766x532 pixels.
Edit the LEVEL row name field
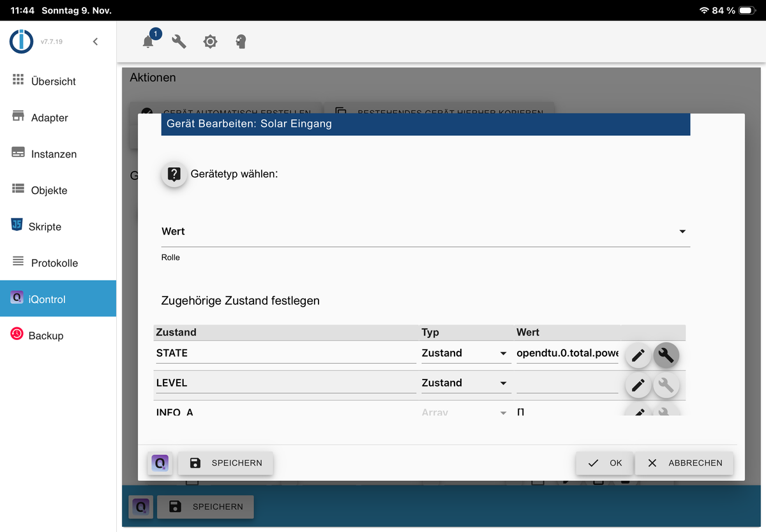click(x=285, y=383)
